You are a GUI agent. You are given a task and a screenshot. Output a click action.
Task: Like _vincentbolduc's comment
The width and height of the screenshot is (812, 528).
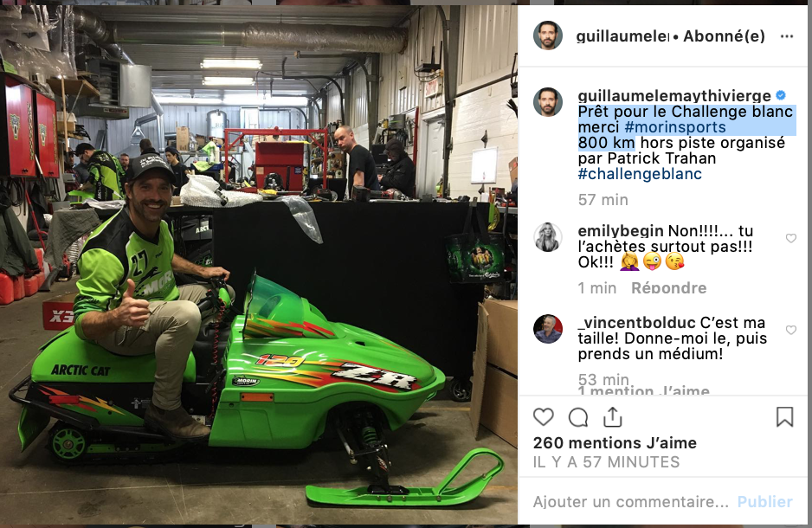(x=790, y=330)
